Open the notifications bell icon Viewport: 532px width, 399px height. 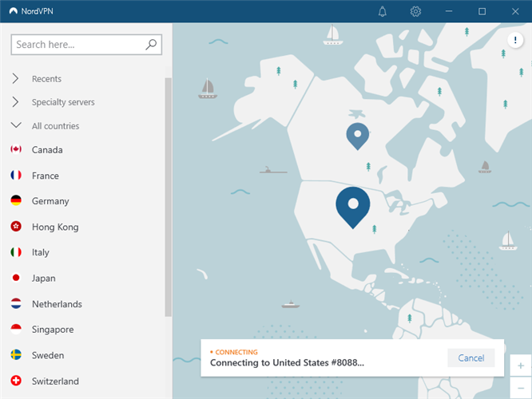383,11
